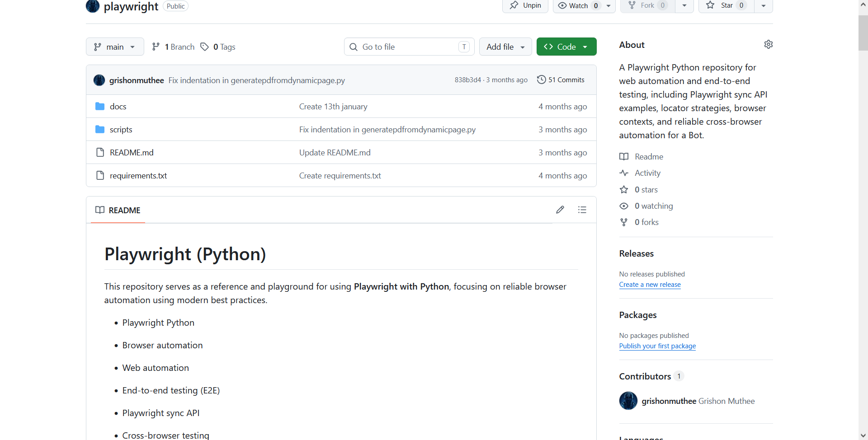Expand the Add file dropdown
The width and height of the screenshot is (868, 440).
(505, 47)
